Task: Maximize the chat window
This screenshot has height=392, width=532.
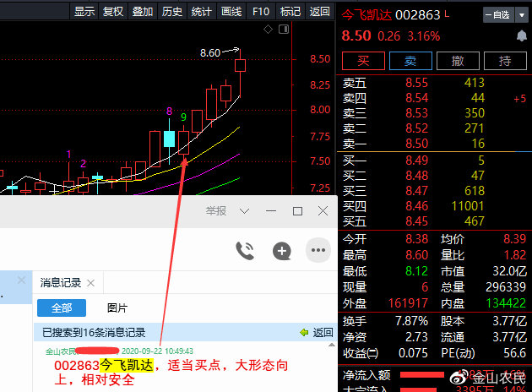Action: [x=297, y=211]
